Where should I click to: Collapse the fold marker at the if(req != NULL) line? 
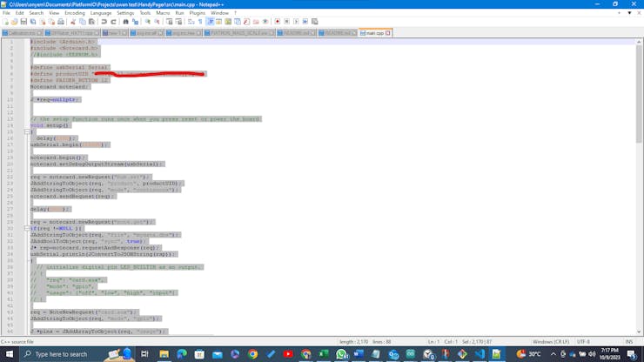coord(27,228)
